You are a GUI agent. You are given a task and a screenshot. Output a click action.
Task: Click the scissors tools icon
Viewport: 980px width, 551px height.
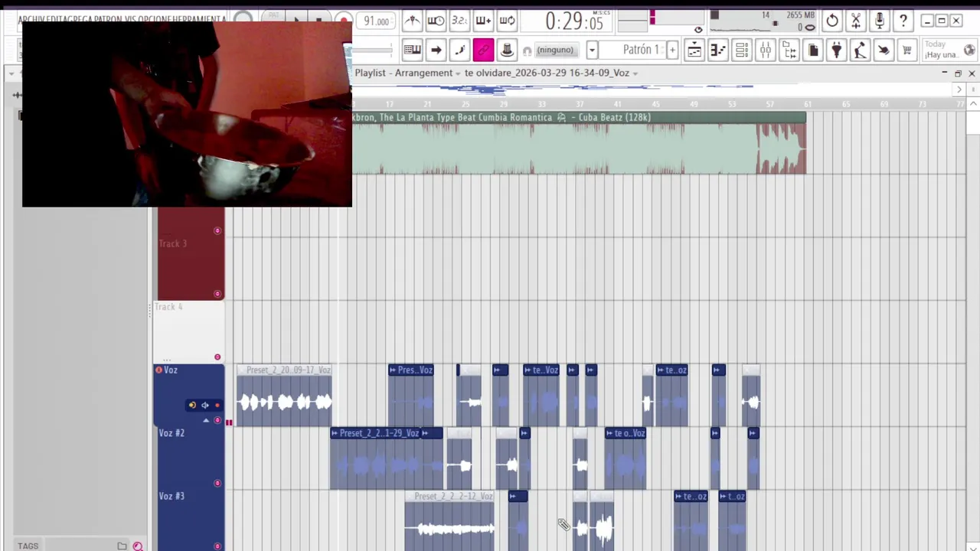tap(856, 21)
